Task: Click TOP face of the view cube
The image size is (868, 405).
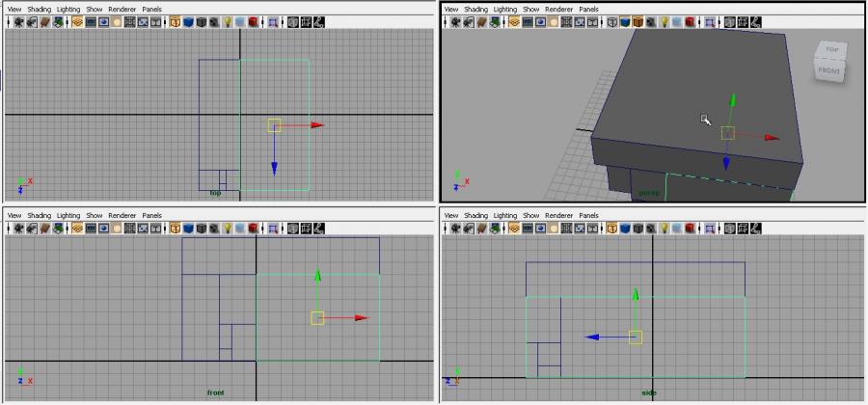Action: [831, 50]
